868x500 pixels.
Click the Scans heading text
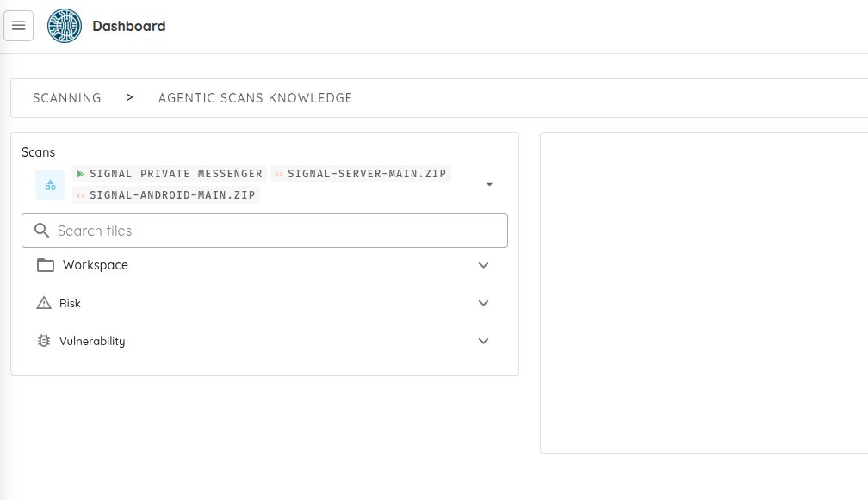[x=38, y=152]
